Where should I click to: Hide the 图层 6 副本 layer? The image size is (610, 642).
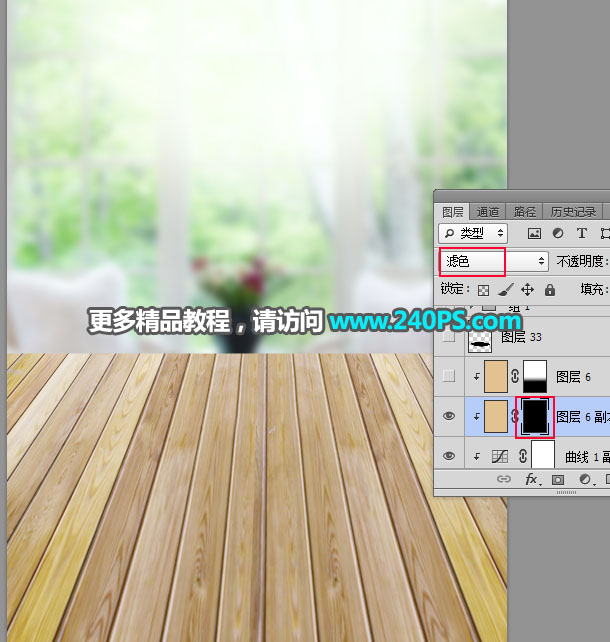click(449, 415)
